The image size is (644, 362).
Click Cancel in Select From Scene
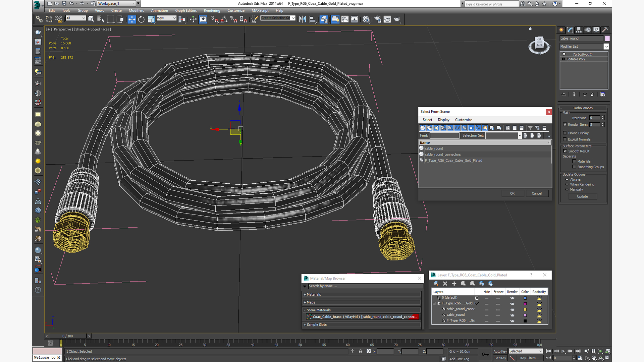point(537,193)
